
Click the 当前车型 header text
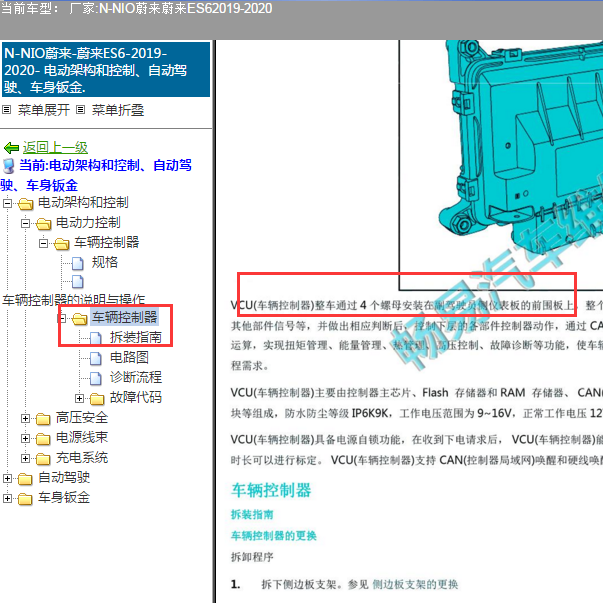tap(30, 8)
